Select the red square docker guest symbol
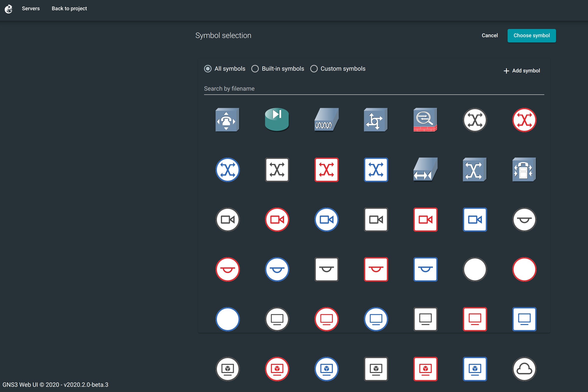This screenshot has height=392, width=588. (x=425, y=369)
